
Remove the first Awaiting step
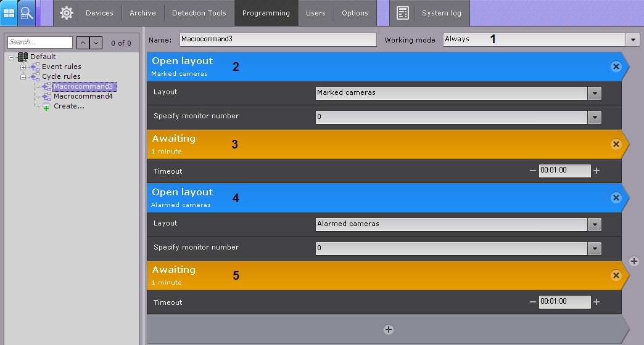616,144
